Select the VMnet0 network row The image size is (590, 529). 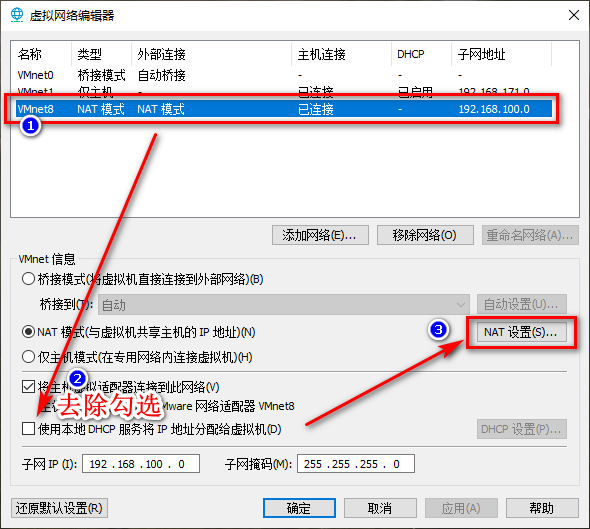point(284,75)
